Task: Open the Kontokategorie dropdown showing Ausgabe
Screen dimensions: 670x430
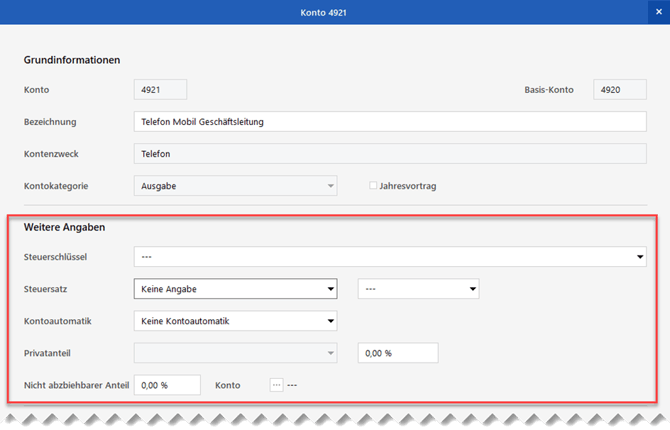Action: pyautogui.click(x=234, y=186)
